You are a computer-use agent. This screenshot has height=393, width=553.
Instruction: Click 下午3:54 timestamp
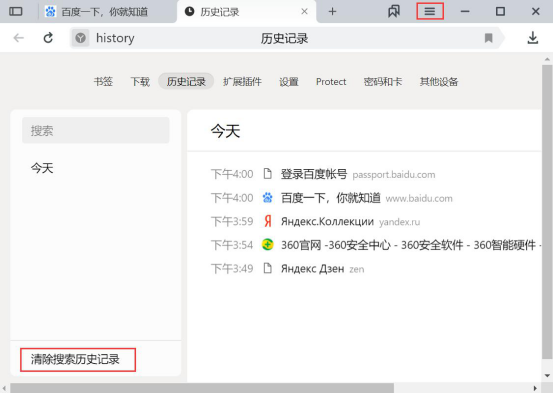click(232, 245)
